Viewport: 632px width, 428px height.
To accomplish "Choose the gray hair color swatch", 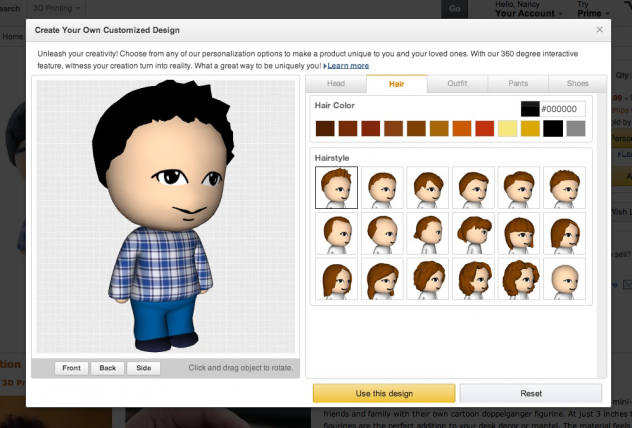I will 576,129.
